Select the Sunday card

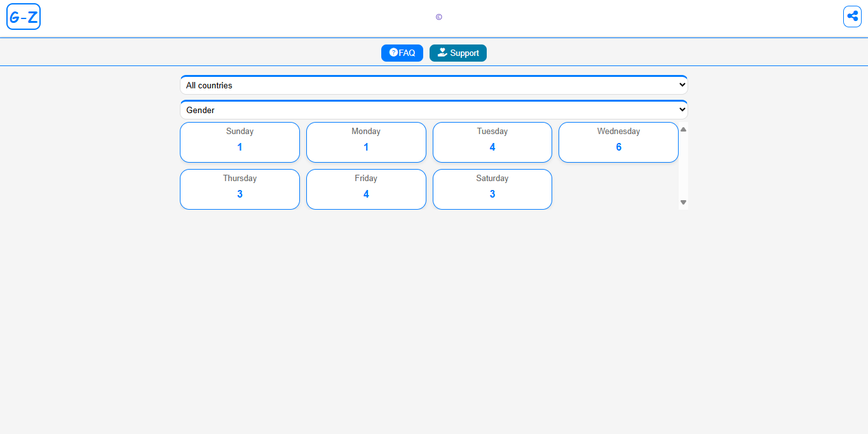pyautogui.click(x=240, y=142)
